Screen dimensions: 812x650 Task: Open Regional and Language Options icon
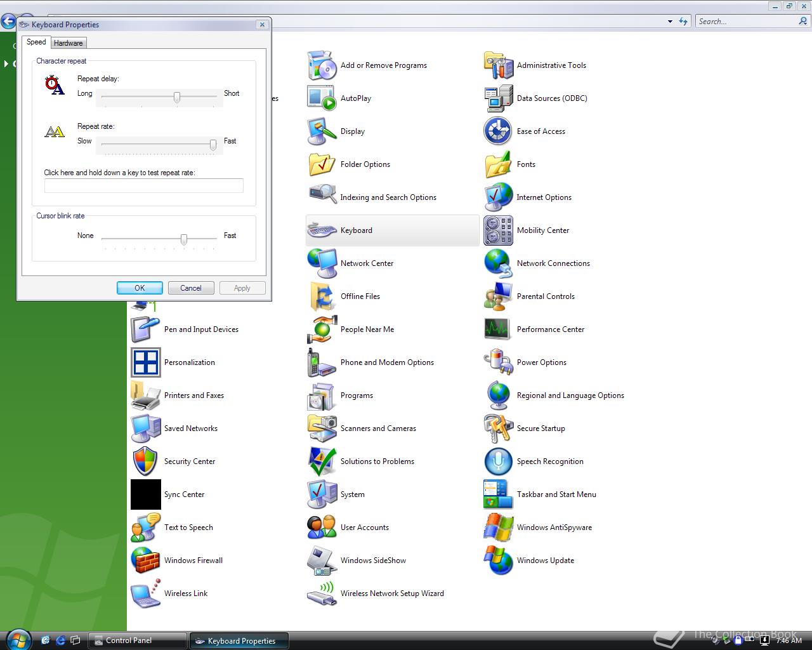pyautogui.click(x=498, y=395)
